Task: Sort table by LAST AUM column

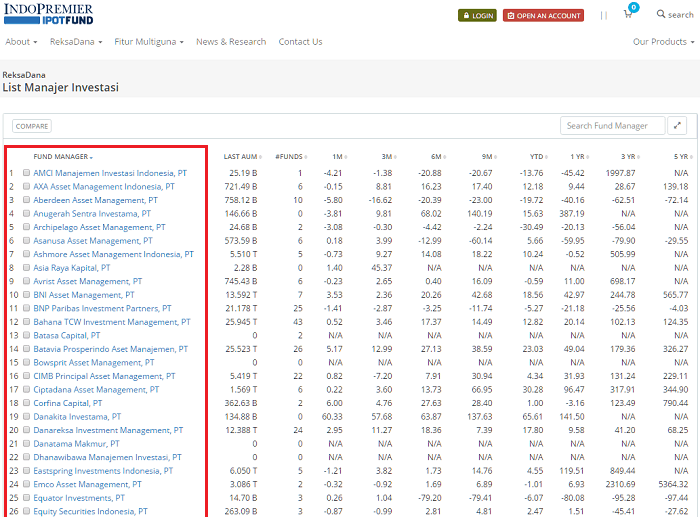Action: [240, 157]
